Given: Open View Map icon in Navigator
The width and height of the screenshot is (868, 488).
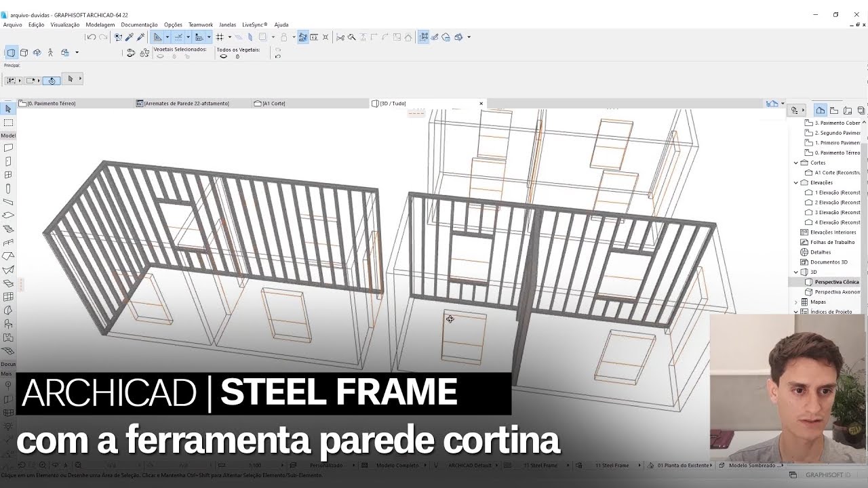Looking at the screenshot, I should pos(834,110).
